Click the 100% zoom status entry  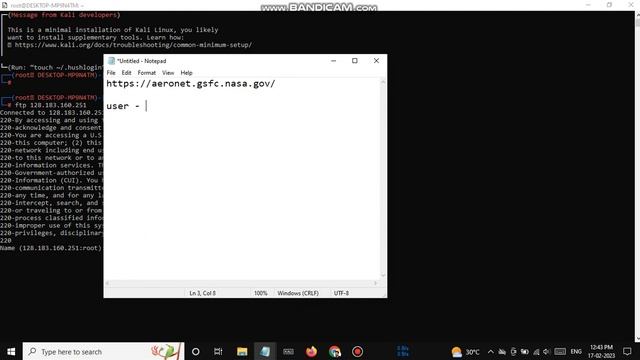coord(260,293)
